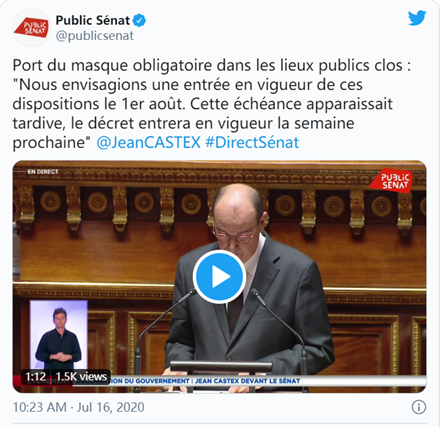Click the Jean Castex devant le Sénat banner

(205, 381)
